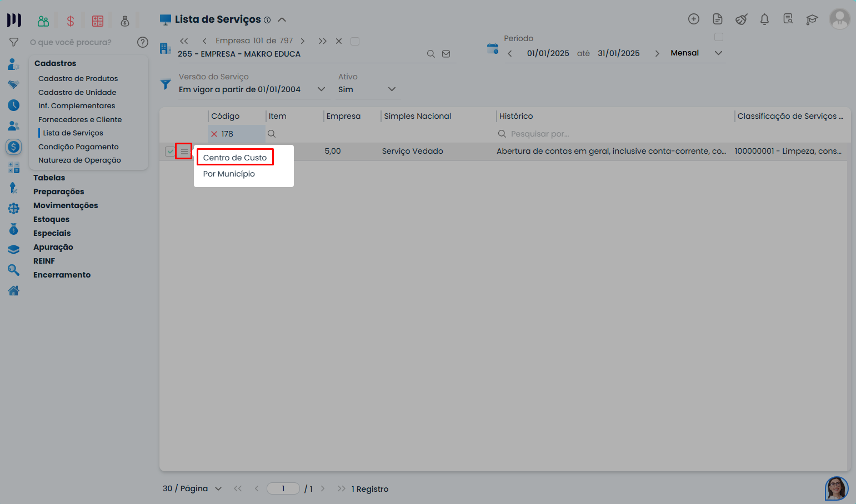Toggle the checkbox next to company navigation
The width and height of the screenshot is (856, 504).
click(355, 41)
